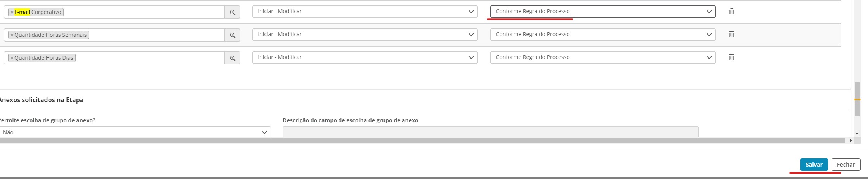868x179 pixels.
Task: Click the Salvar button
Action: pos(814,165)
